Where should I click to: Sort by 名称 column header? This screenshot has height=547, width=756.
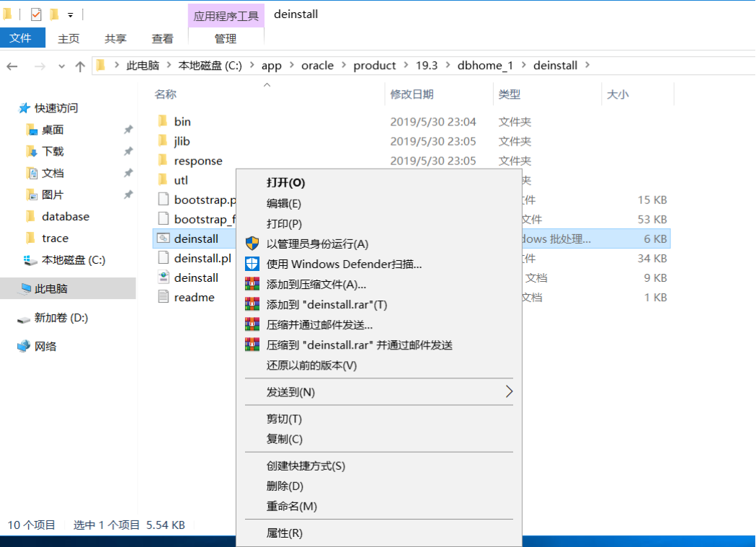pyautogui.click(x=267, y=94)
